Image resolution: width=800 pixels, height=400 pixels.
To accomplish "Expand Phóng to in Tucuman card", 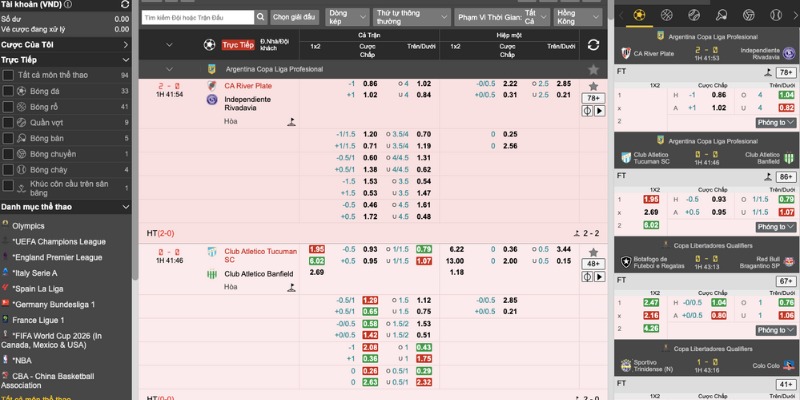I will (x=776, y=227).
